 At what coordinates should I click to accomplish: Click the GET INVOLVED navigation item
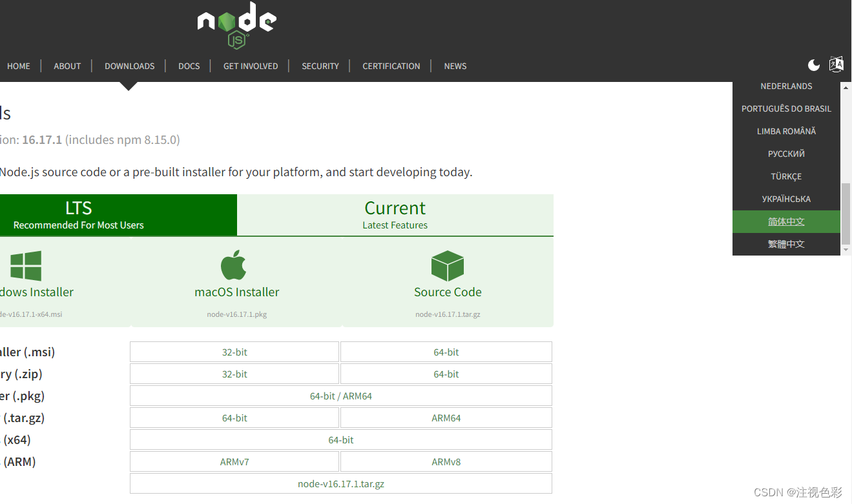(251, 65)
